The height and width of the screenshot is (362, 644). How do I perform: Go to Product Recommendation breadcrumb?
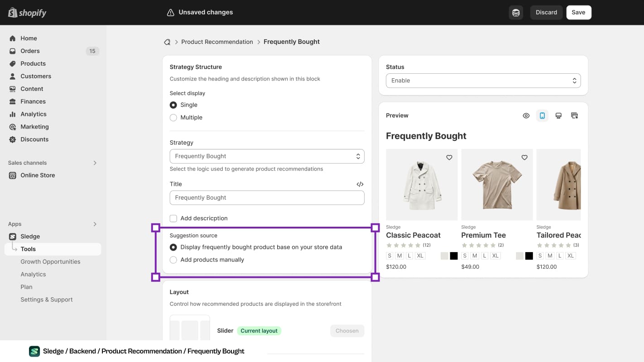click(217, 42)
